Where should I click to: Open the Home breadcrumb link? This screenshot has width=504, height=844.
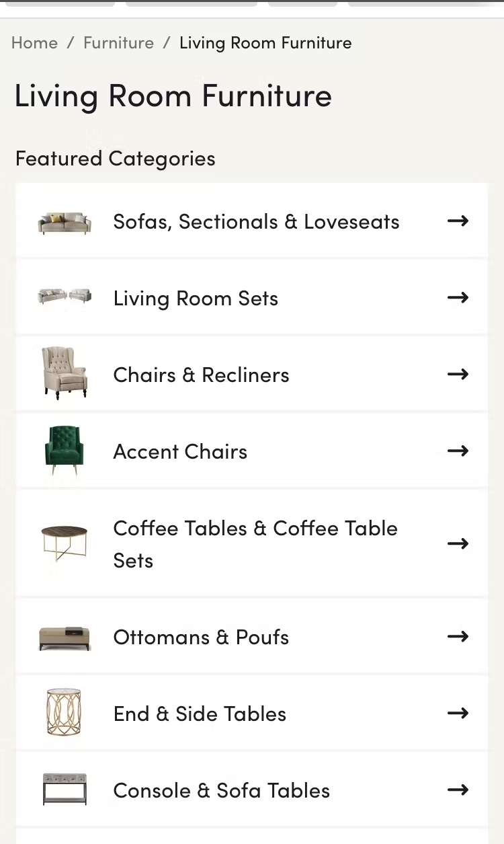pyautogui.click(x=34, y=43)
